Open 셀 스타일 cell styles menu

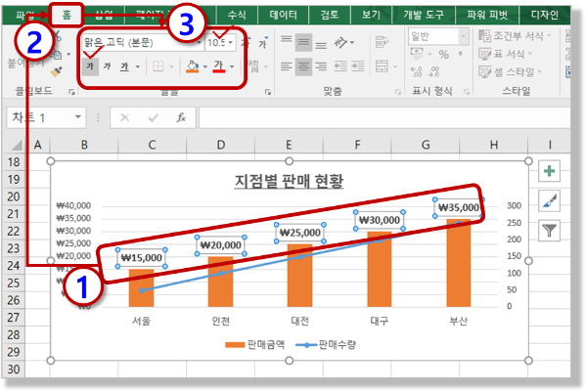[x=511, y=71]
